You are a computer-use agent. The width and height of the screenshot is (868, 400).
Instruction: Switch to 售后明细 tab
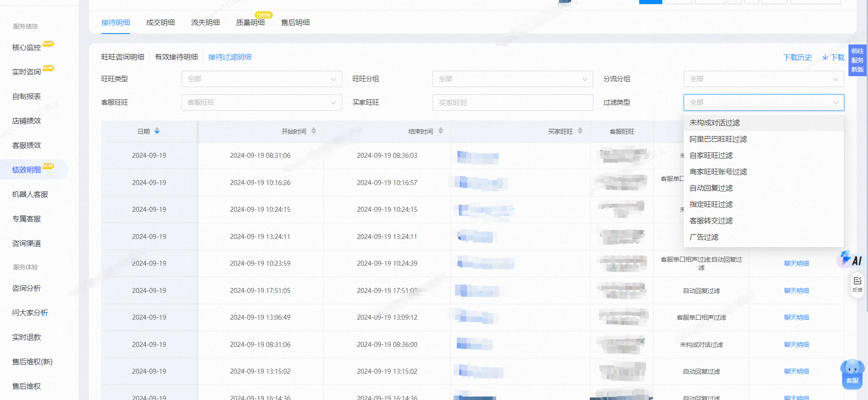pos(295,23)
